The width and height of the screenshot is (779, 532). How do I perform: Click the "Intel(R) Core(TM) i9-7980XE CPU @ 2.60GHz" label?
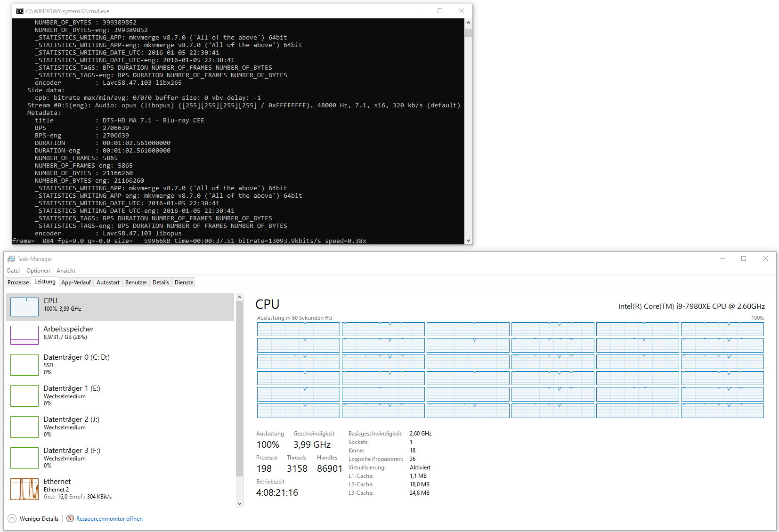click(x=691, y=306)
